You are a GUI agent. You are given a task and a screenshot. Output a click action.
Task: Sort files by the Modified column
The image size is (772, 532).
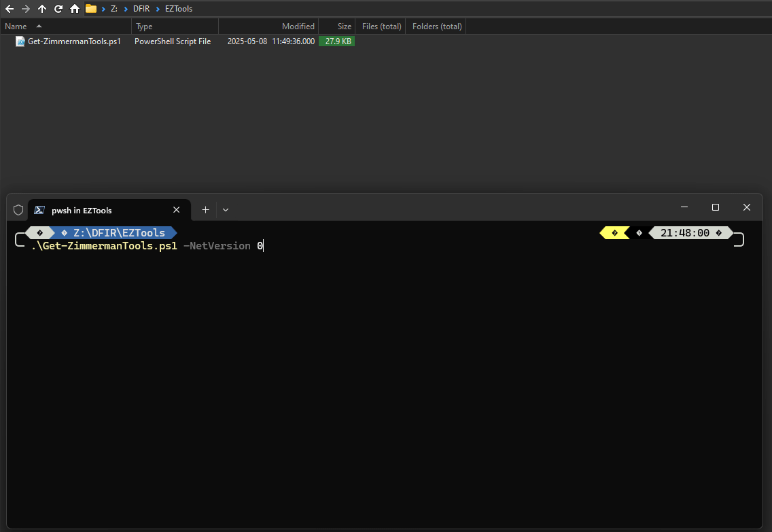tap(298, 26)
